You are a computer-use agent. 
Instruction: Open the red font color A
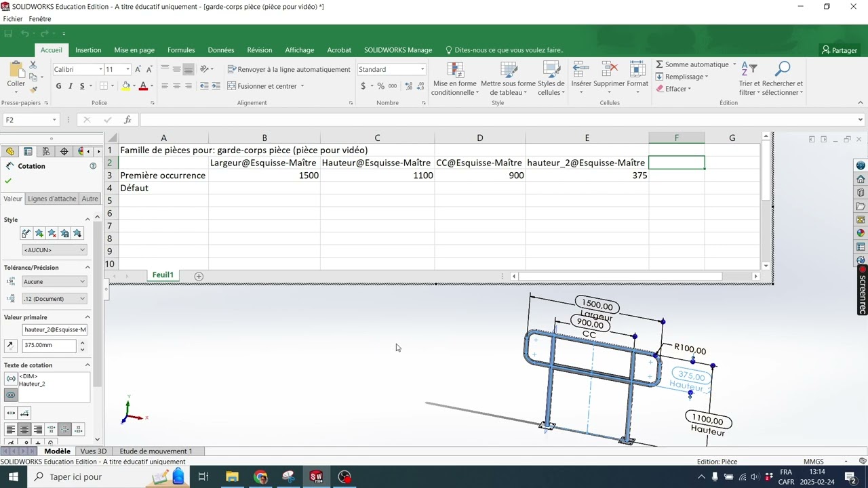(143, 86)
